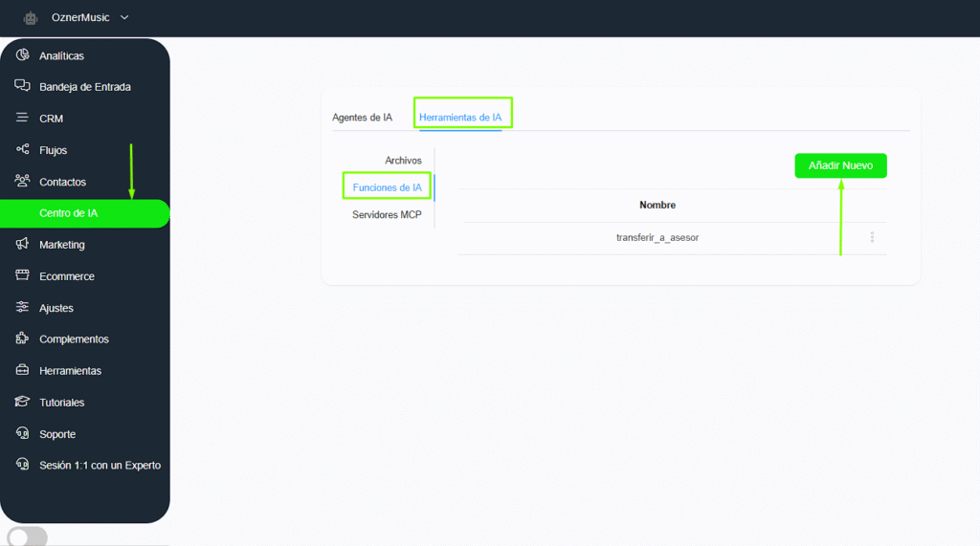Image resolution: width=980 pixels, height=546 pixels.
Task: Click the Tutoriales graduation cap icon
Action: coord(23,403)
